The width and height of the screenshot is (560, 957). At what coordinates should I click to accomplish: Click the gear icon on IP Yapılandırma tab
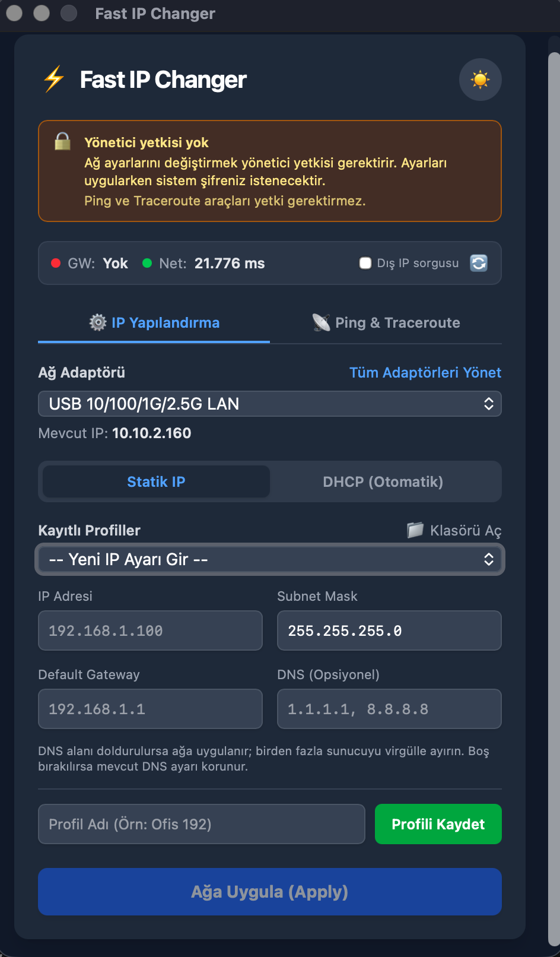[97, 322]
